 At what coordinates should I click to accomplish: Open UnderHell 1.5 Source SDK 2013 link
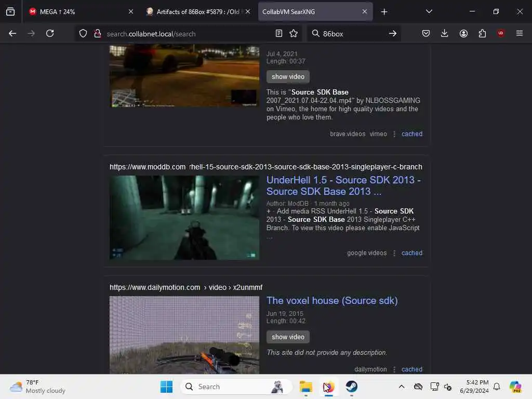[343, 185]
